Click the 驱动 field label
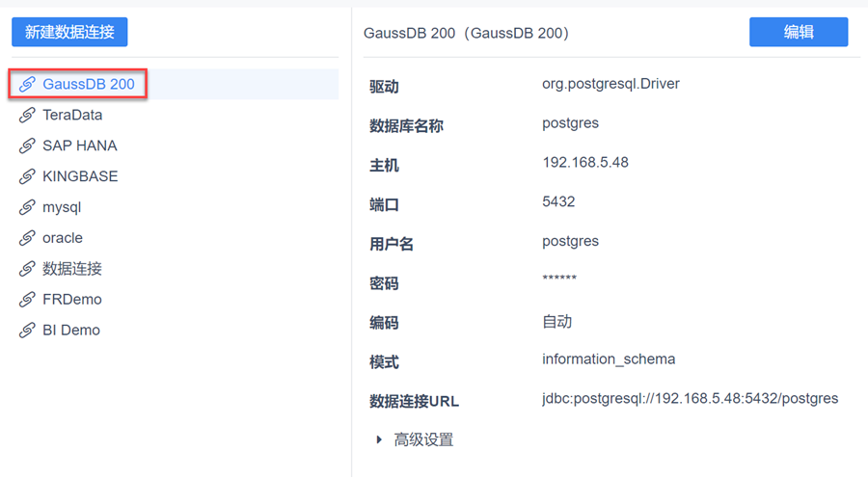 [x=384, y=87]
